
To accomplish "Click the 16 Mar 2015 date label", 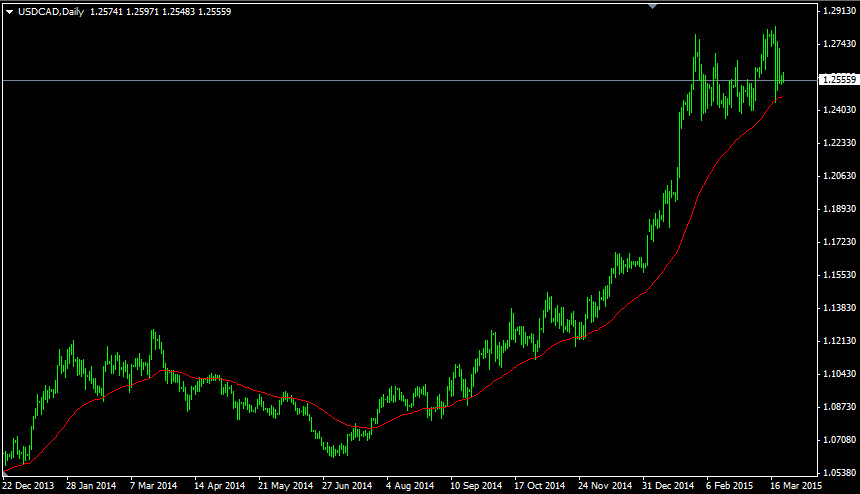I will click(x=796, y=486).
